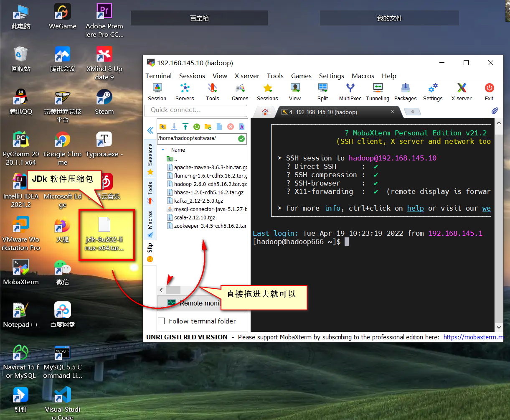Select zookeeper-3.4.5-cdh5.16.2.tar file
This screenshot has width=510, height=420.
pyautogui.click(x=207, y=226)
